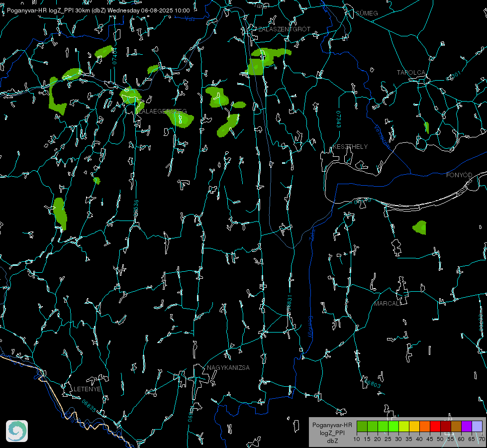The image size is (487, 448).
Task: Click the legend value 60
Action: [x=461, y=439]
